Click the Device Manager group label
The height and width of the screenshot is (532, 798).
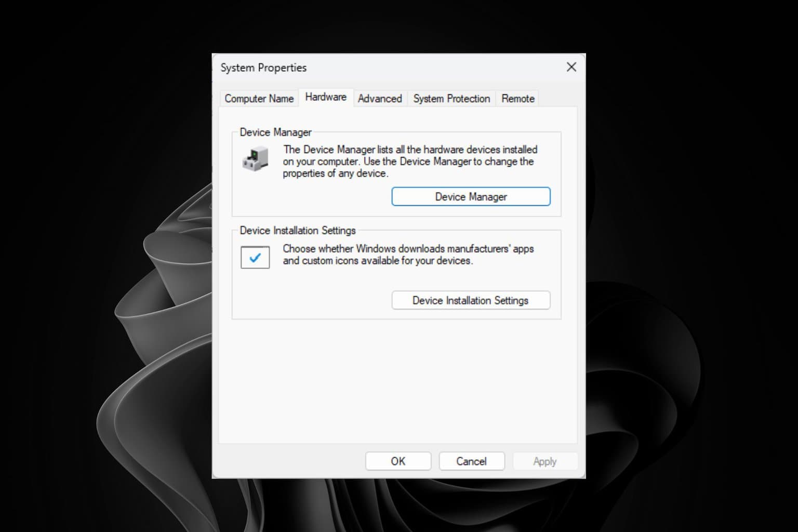pyautogui.click(x=275, y=132)
